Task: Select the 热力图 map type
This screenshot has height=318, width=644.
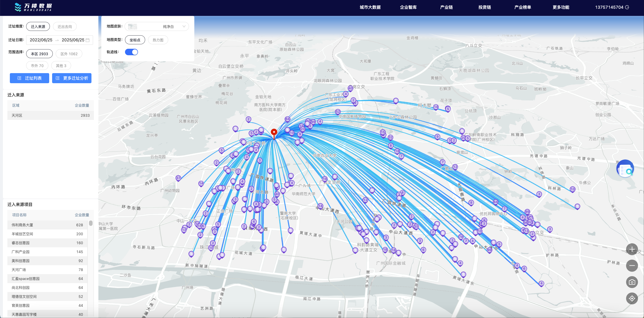Action: click(158, 40)
